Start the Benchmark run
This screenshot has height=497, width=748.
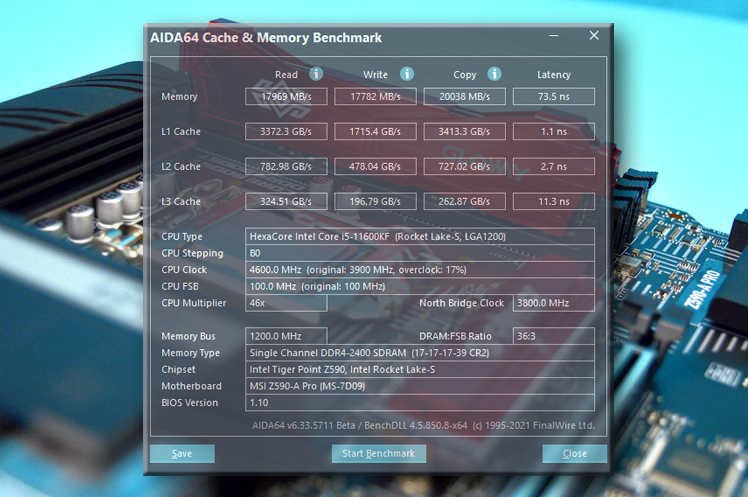[x=379, y=454]
